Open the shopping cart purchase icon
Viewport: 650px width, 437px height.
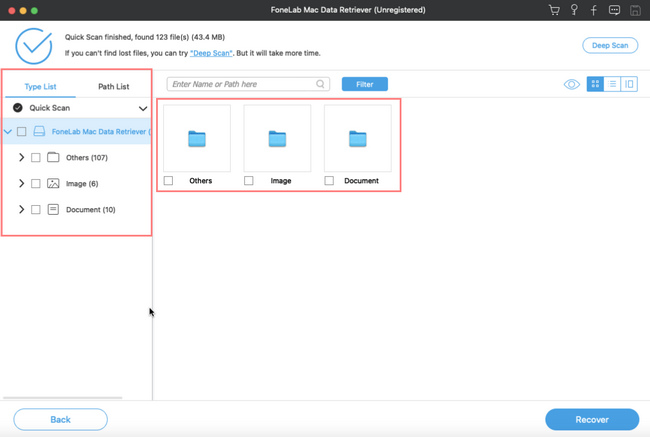pyautogui.click(x=554, y=10)
